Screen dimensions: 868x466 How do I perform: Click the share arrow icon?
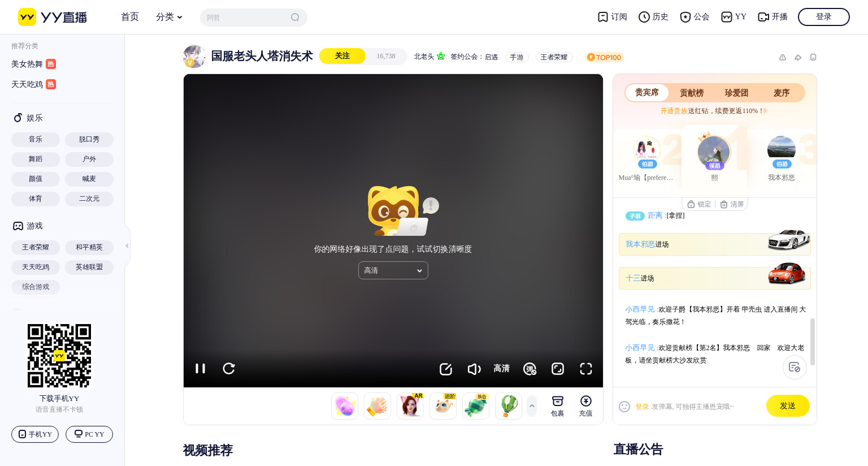tap(798, 57)
